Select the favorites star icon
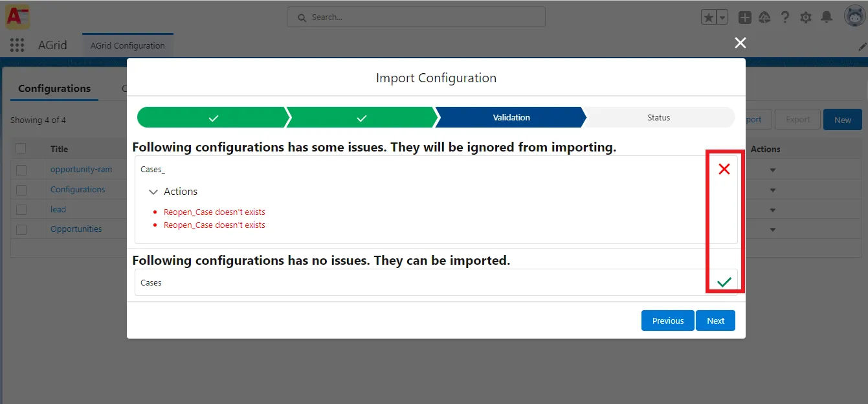 click(709, 17)
